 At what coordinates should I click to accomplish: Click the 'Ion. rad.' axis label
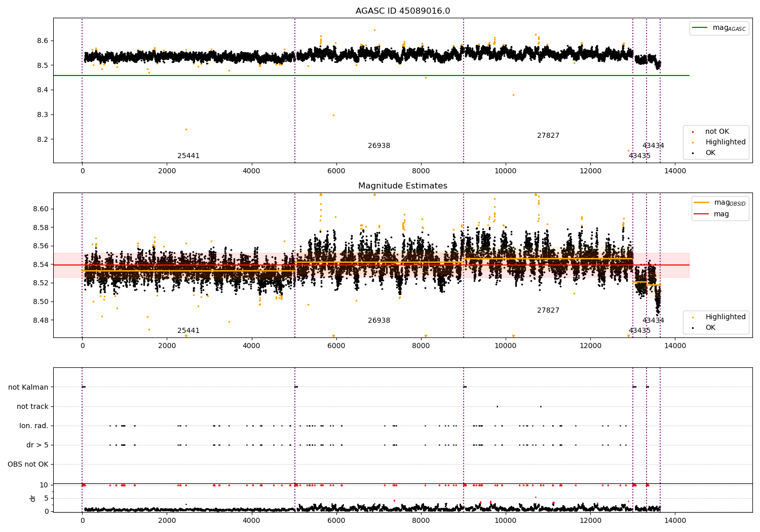(34, 426)
